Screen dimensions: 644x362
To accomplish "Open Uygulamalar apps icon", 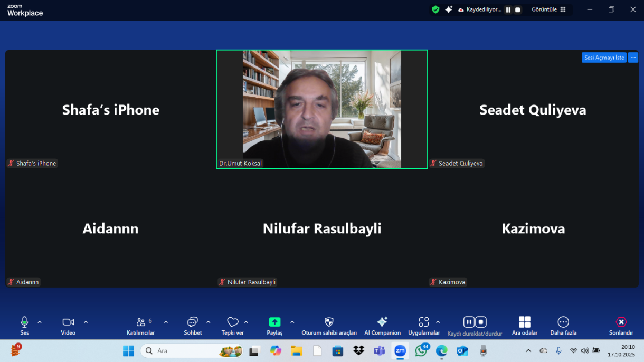I will tap(423, 322).
